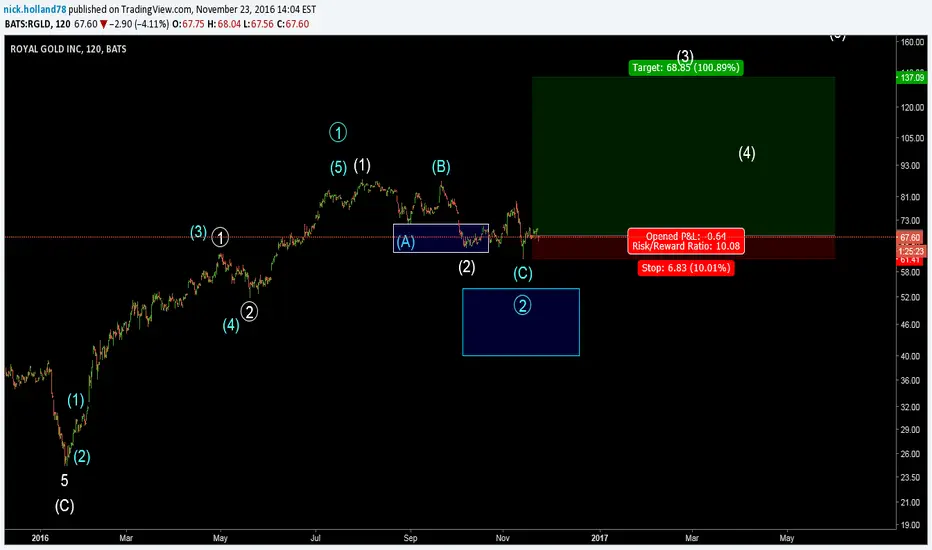
Task: Select the cyan (3) wave label
Action: click(x=199, y=232)
